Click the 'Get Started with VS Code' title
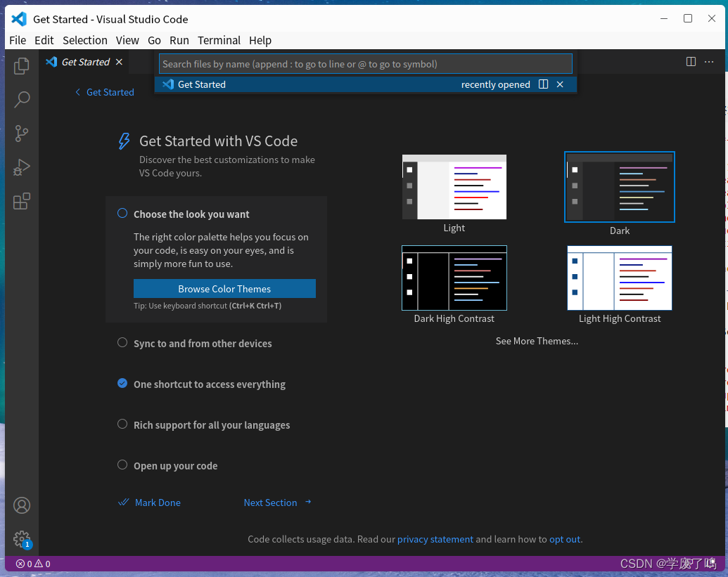The height and width of the screenshot is (577, 728). coord(218,141)
